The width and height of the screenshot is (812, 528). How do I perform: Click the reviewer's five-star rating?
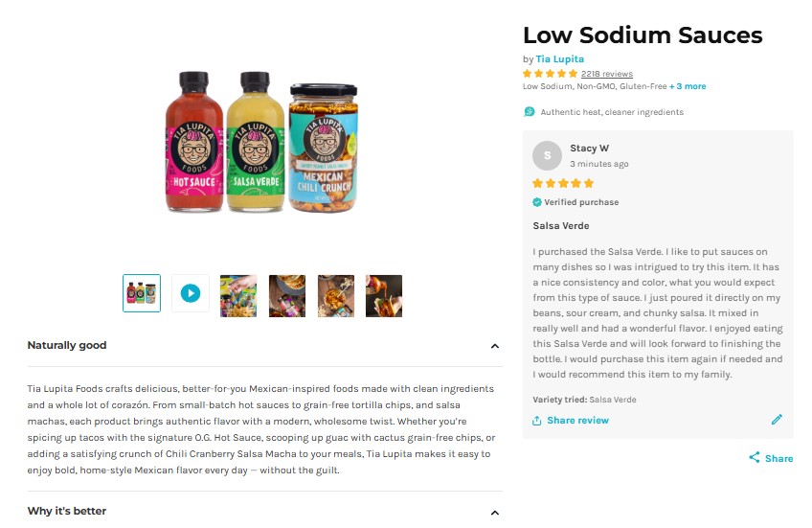pyautogui.click(x=563, y=183)
